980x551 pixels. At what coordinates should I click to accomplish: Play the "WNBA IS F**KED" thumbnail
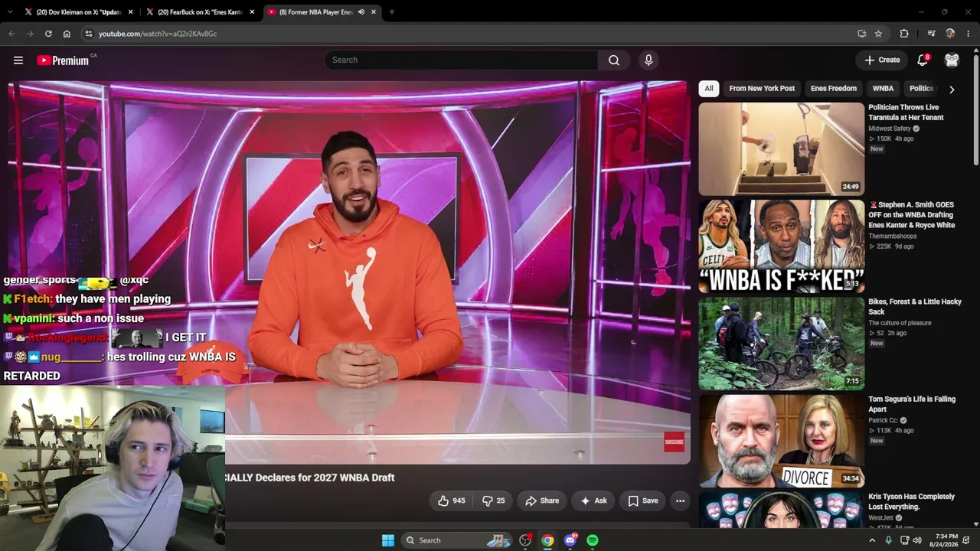point(781,246)
